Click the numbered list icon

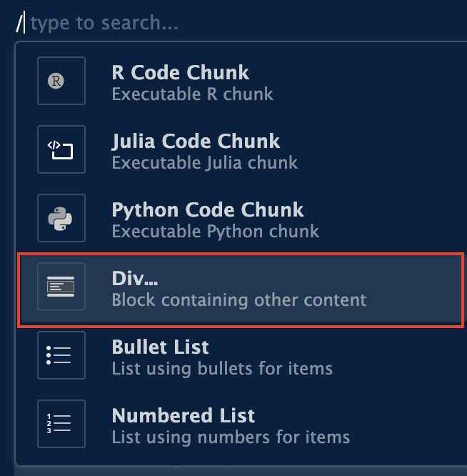click(x=61, y=424)
